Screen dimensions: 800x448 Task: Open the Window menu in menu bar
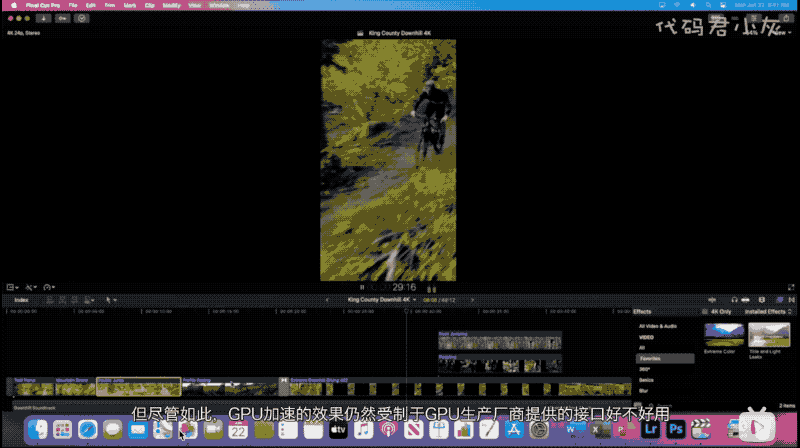[218, 5]
